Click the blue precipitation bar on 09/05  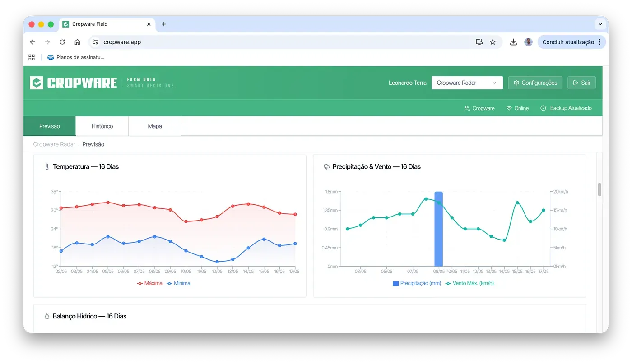[438, 229]
